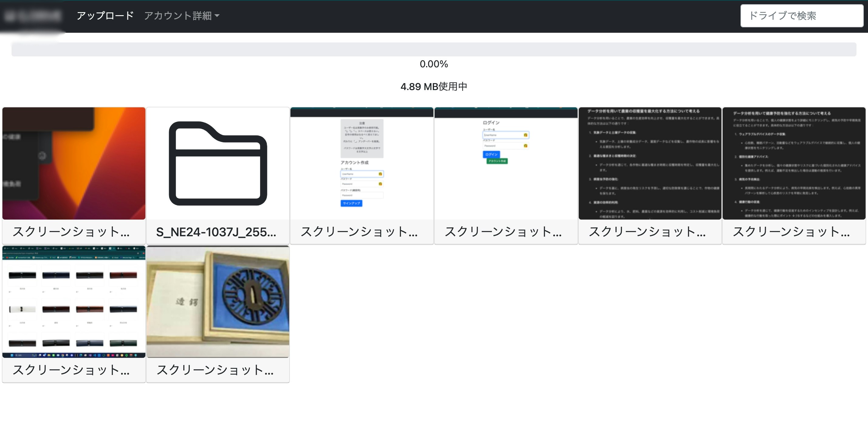Open the アカウント作成 signup form screenshot thumbnail
868x444 pixels.
(x=361, y=163)
